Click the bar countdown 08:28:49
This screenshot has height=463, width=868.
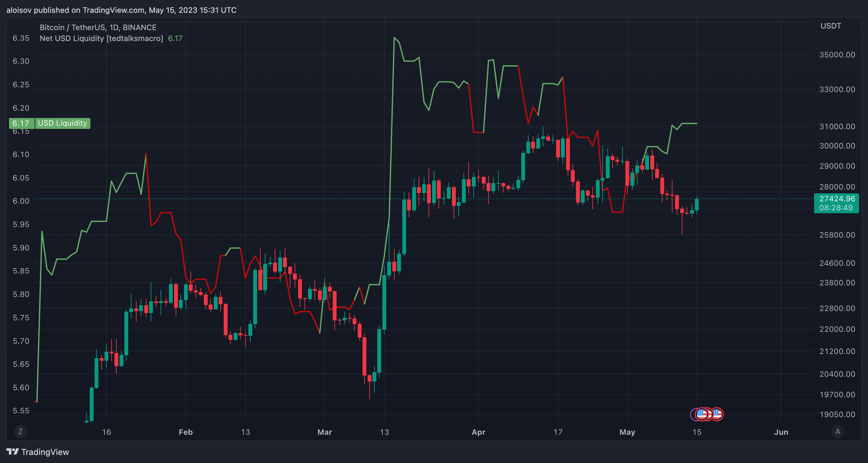836,207
